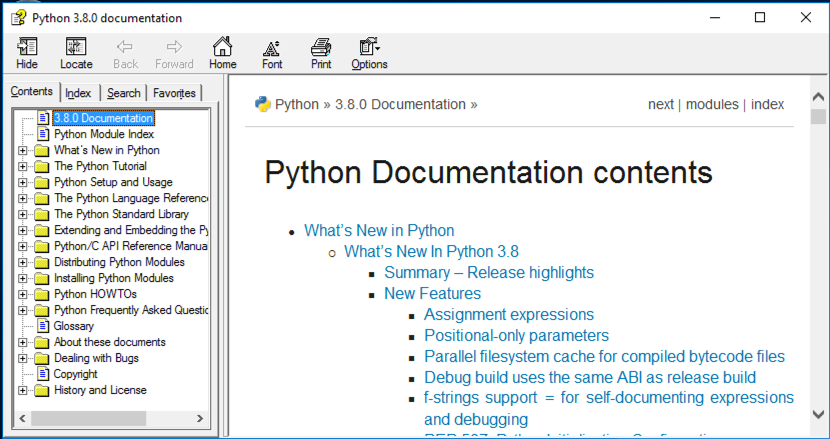This screenshot has width=830, height=439.
Task: Click the Python Module Index page icon
Action: [x=43, y=134]
